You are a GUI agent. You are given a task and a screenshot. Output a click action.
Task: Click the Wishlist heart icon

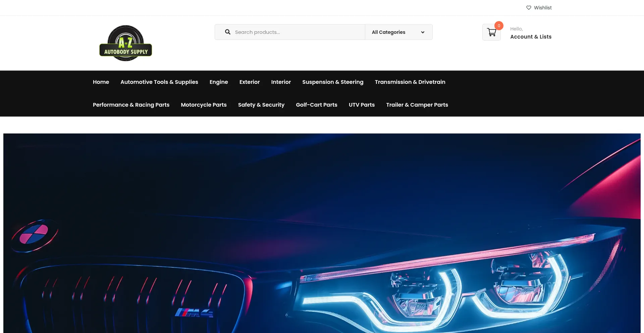[x=529, y=8]
